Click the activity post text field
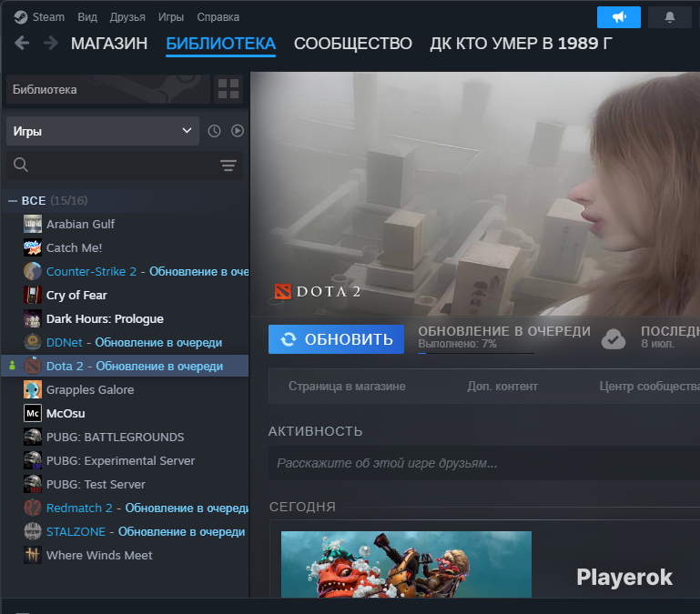Screen dimensions: 700x614 pos(484,463)
